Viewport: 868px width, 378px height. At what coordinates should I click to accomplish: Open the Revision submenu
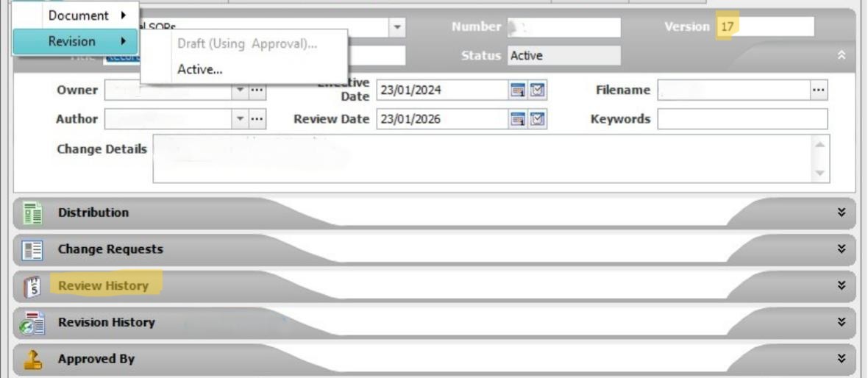(x=75, y=41)
